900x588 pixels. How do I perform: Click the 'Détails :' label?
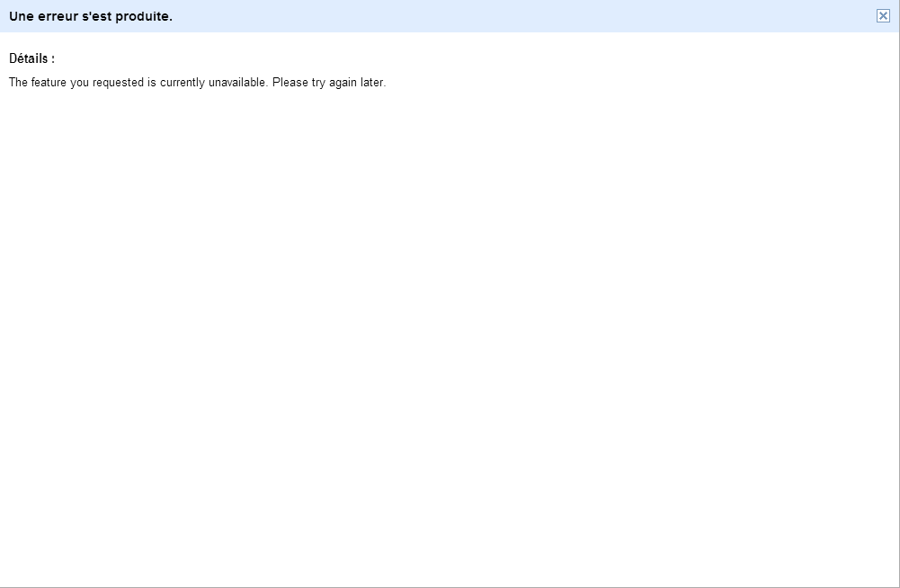pos(32,58)
